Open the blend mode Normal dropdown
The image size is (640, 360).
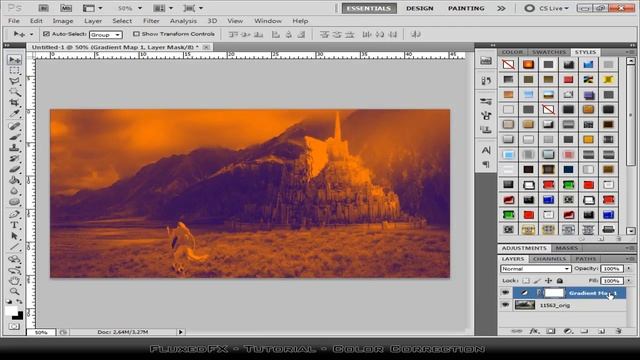click(x=535, y=269)
